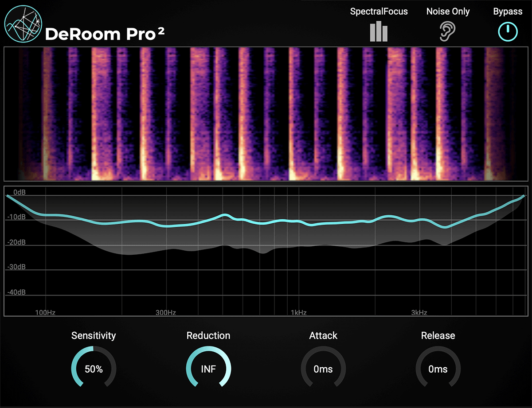Toggle the SpectralFocus bar chart icon
Screen dimensions: 532x408
click(379, 31)
